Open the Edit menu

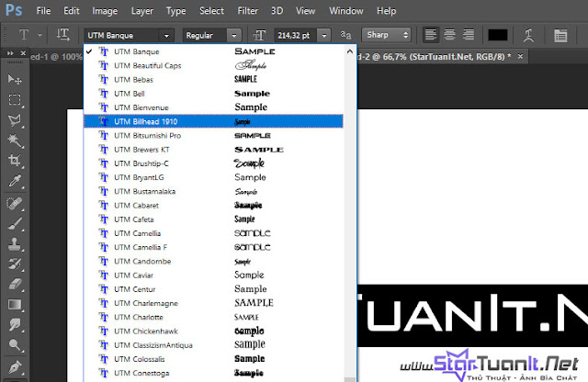[72, 11]
